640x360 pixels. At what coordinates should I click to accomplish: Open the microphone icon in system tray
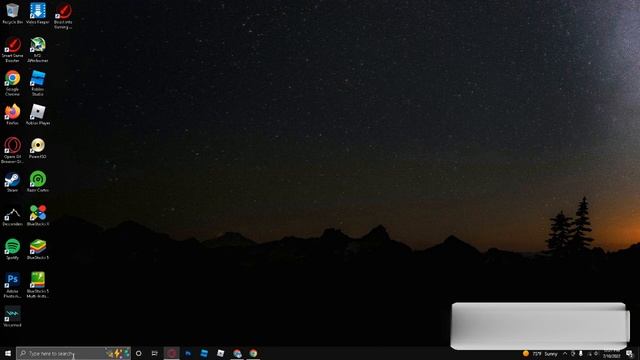pos(581,353)
